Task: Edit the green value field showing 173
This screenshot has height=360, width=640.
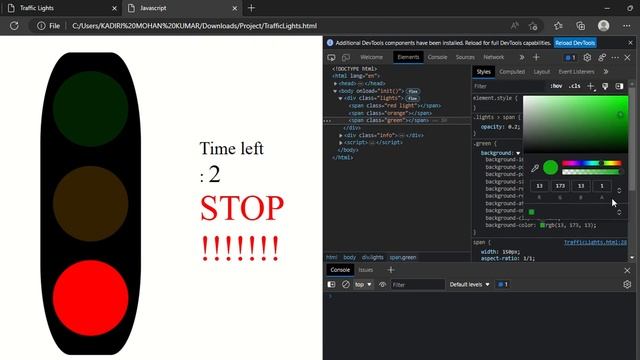Action: 560,186
